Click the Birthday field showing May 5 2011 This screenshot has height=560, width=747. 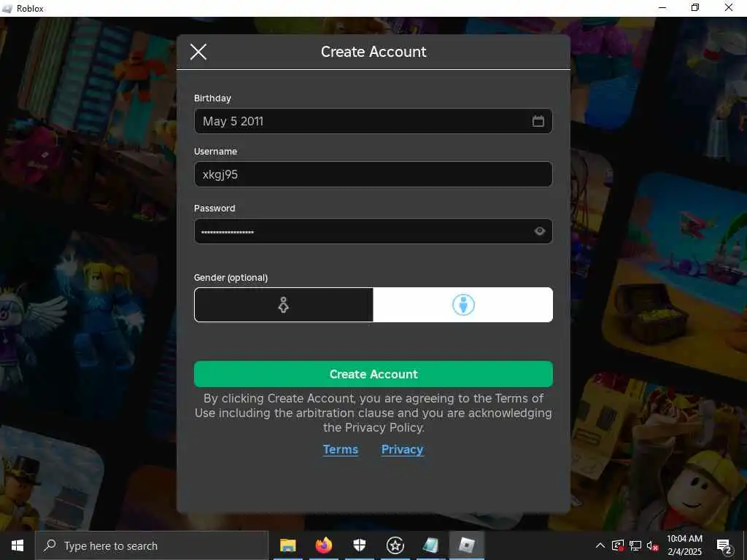pyautogui.click(x=373, y=121)
